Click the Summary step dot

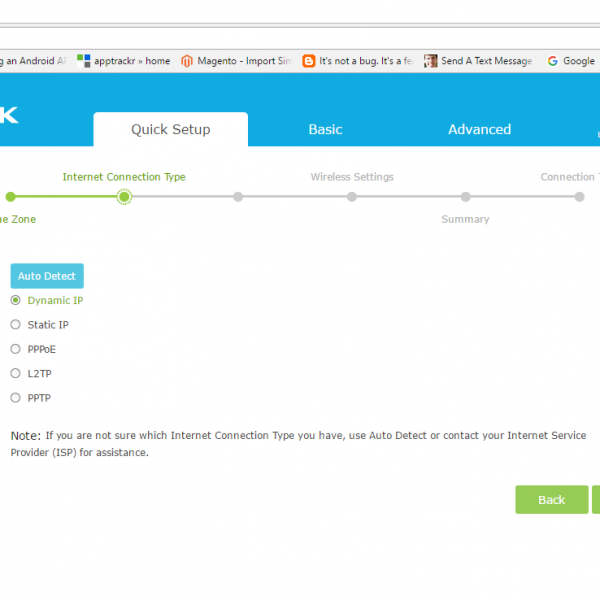coord(466,197)
